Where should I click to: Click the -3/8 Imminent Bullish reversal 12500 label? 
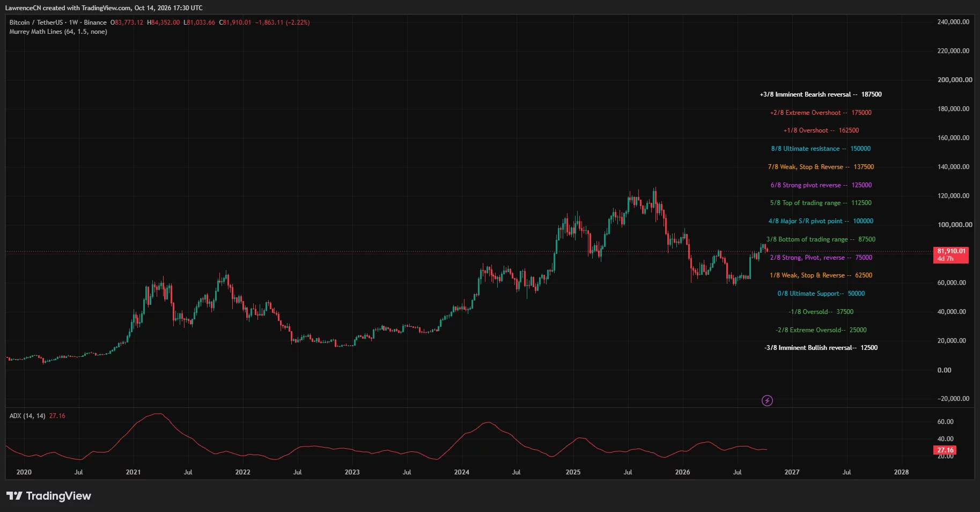click(x=821, y=348)
